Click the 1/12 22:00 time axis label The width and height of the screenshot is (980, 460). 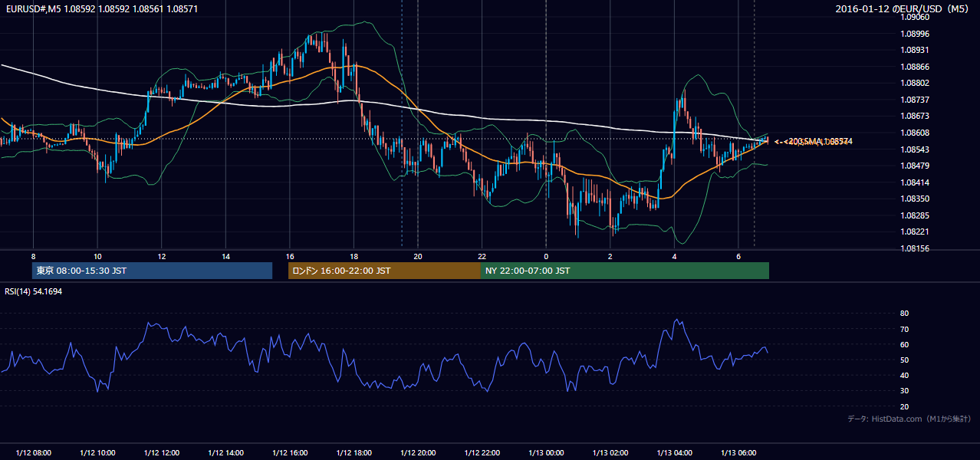482,453
